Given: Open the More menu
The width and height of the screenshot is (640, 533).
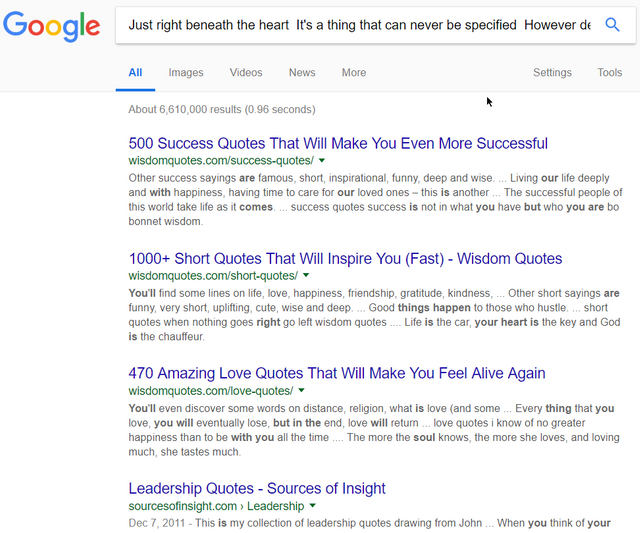Looking at the screenshot, I should pyautogui.click(x=354, y=73).
